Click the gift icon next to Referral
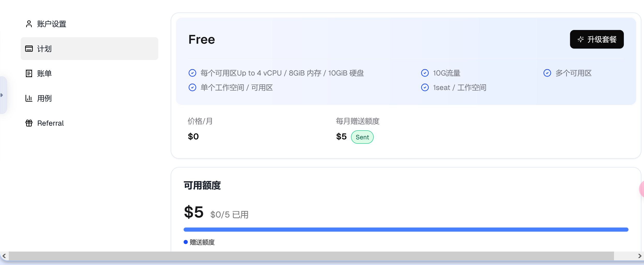The image size is (644, 265). [x=29, y=123]
